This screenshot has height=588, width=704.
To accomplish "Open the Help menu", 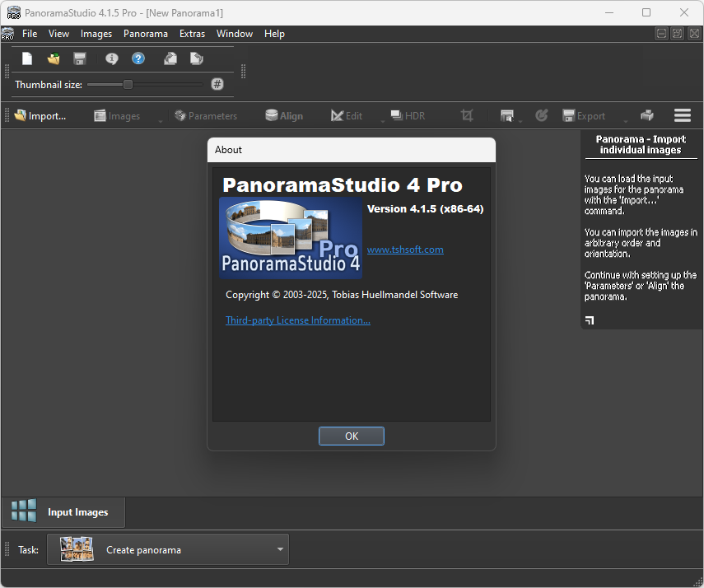I will 274,34.
